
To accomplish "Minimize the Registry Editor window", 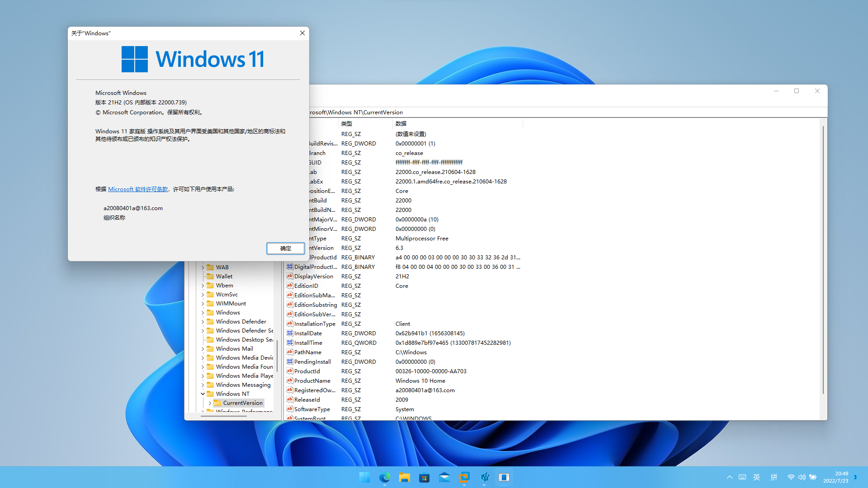I will tap(776, 91).
